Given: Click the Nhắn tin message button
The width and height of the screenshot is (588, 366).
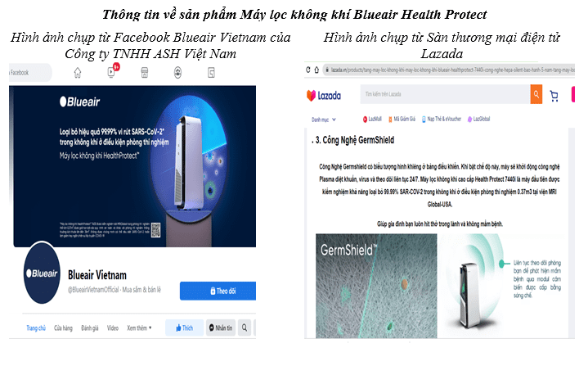Looking at the screenshot, I should (x=221, y=328).
